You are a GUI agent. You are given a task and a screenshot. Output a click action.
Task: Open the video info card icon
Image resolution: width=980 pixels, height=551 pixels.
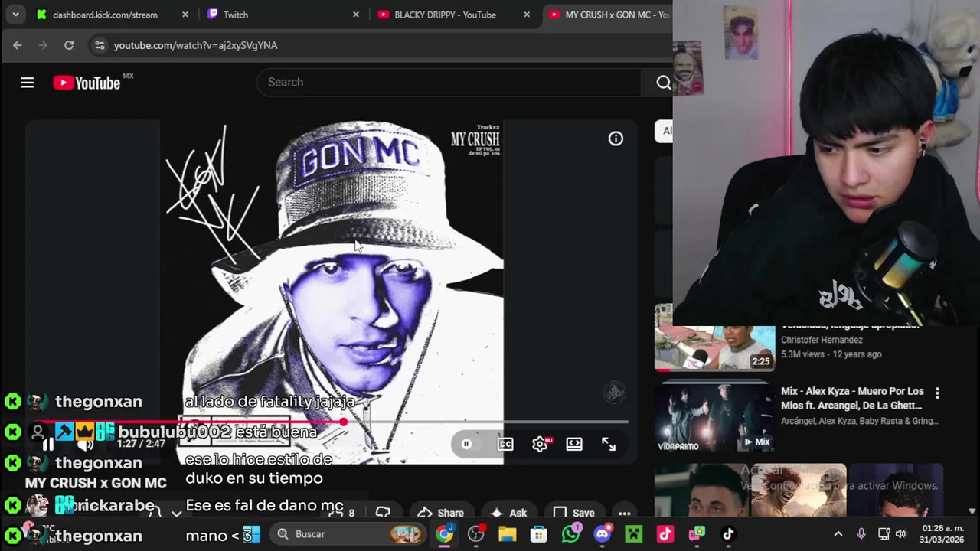coord(616,139)
